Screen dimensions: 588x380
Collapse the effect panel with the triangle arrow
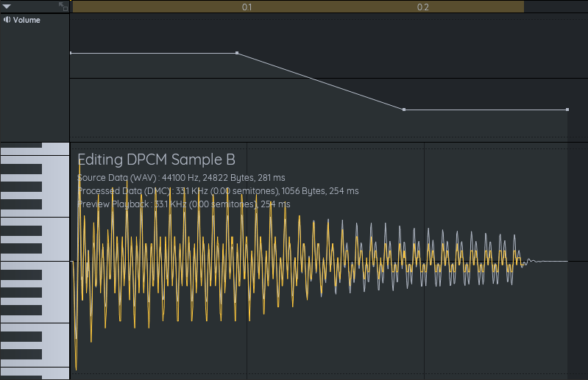[x=7, y=7]
